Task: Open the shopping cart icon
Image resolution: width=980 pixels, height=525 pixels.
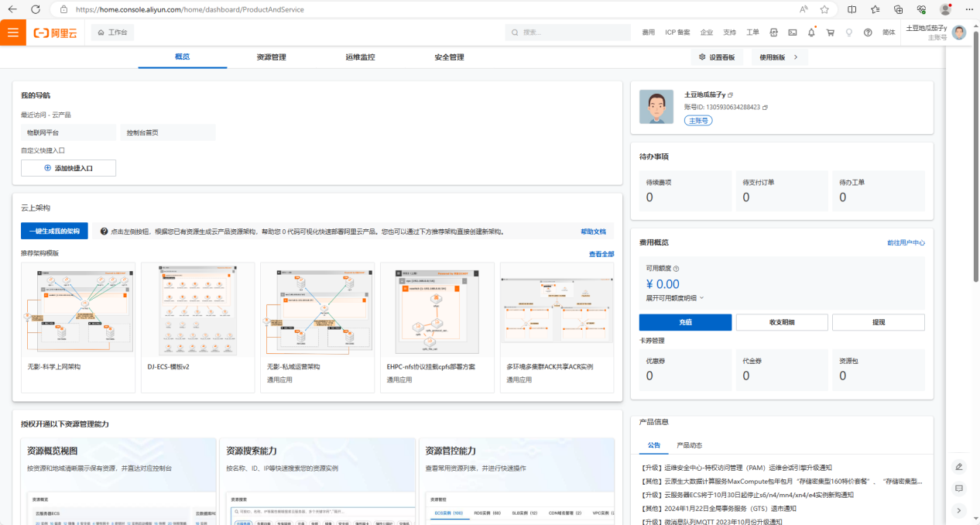Action: [x=830, y=33]
